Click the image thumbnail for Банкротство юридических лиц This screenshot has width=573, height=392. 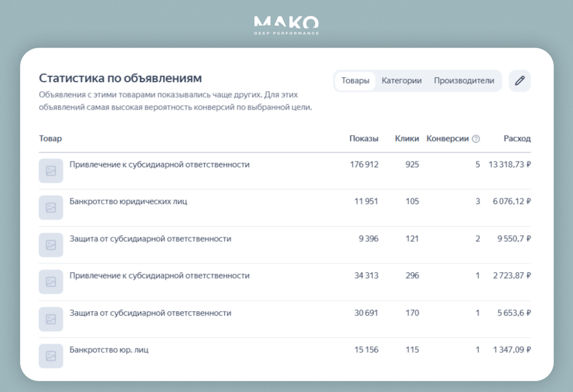click(51, 208)
